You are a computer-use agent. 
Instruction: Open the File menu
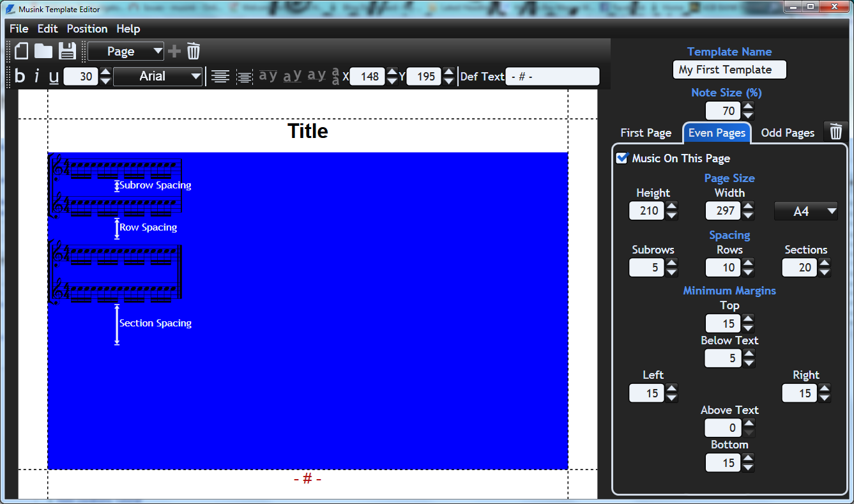click(19, 29)
